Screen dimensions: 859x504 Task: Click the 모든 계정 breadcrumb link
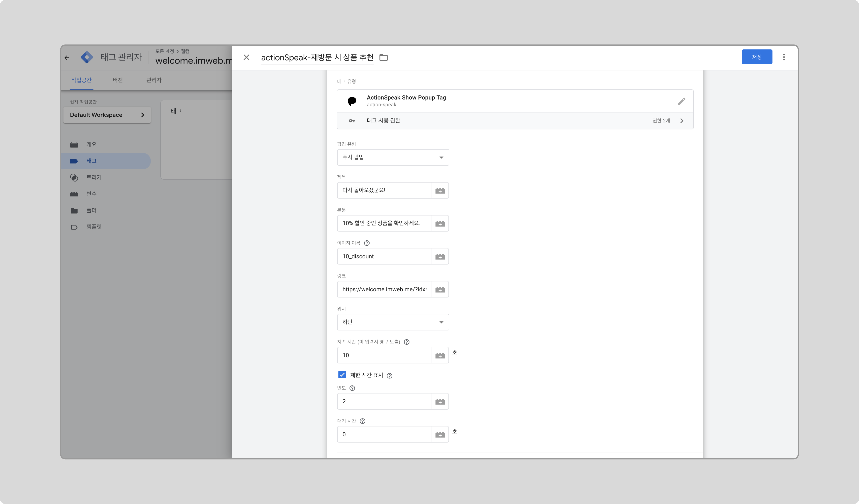tap(165, 51)
